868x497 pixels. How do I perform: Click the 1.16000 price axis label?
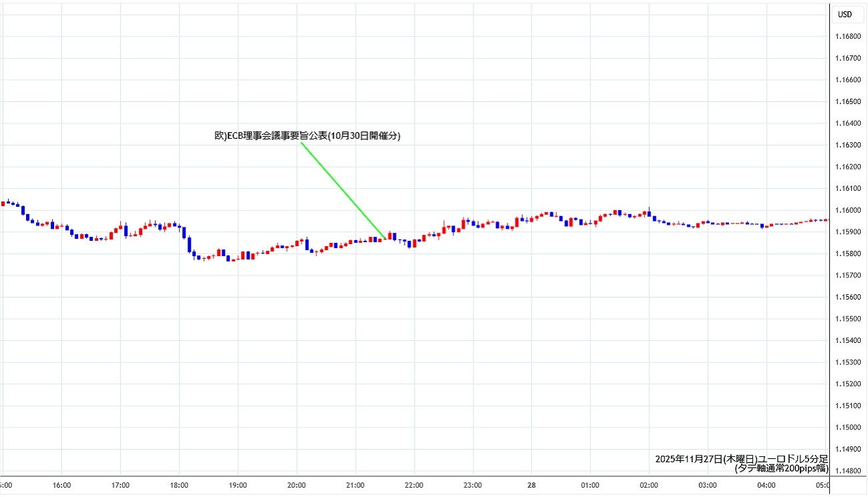847,210
